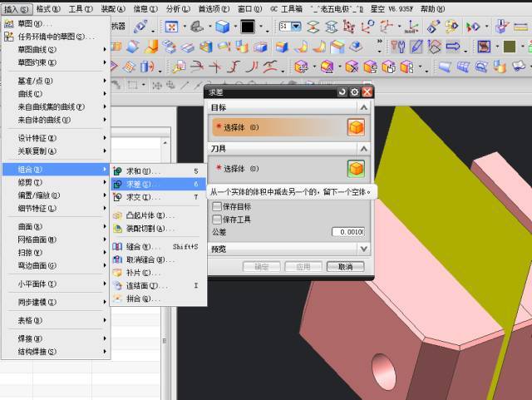
Task: Click the red cross intersect curve icon
Action: coord(214,67)
